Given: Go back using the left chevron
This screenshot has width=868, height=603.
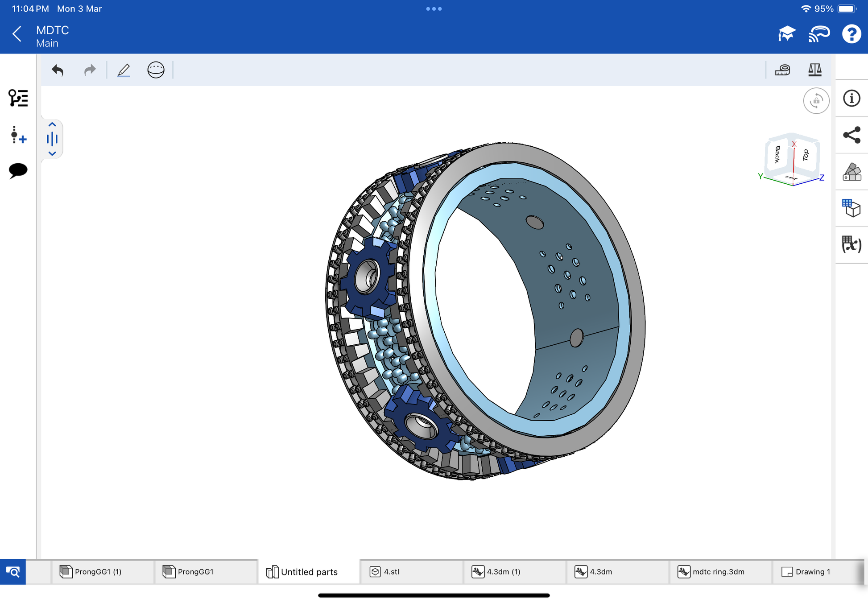Looking at the screenshot, I should (17, 34).
